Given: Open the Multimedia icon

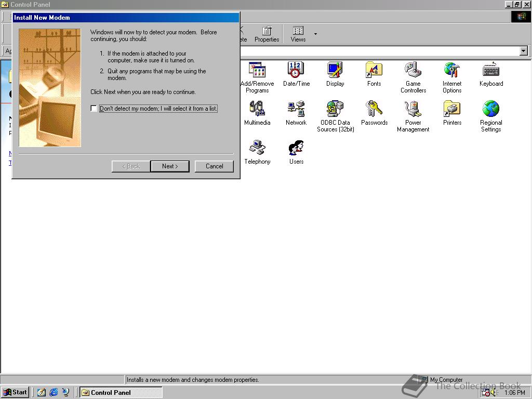Looking at the screenshot, I should click(x=257, y=113).
